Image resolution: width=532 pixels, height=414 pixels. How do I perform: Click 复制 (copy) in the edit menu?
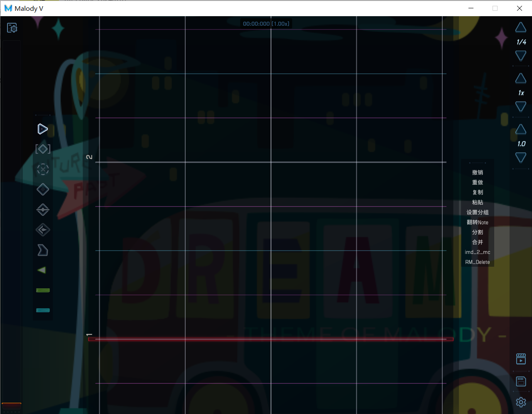point(478,192)
